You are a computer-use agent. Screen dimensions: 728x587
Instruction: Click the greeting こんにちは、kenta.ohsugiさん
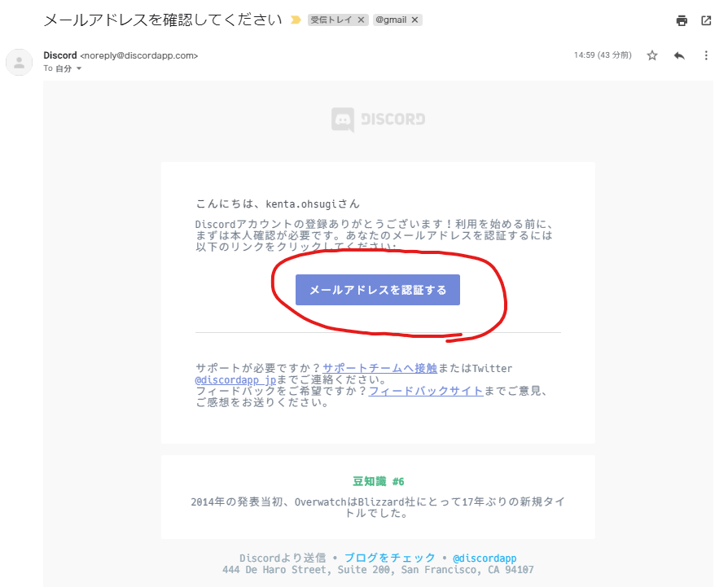[278, 204]
